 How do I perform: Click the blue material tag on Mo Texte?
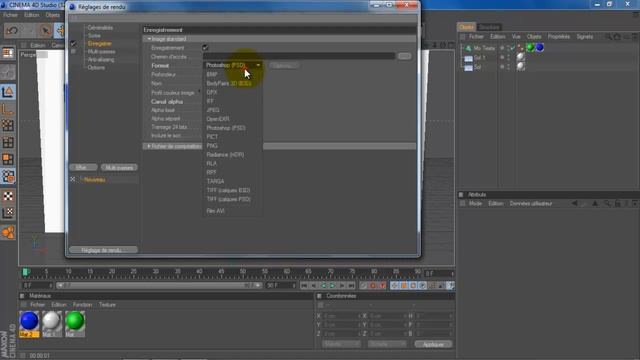(540, 47)
